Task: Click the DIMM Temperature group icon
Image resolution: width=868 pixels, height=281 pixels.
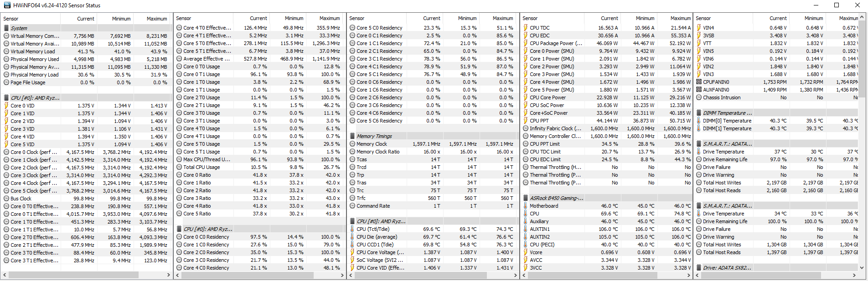Action: pyautogui.click(x=699, y=113)
